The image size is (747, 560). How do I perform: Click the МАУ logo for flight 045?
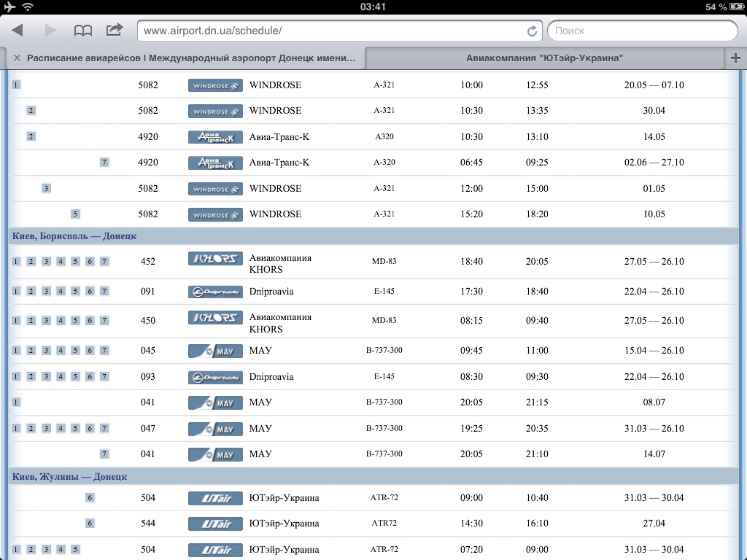click(x=215, y=351)
